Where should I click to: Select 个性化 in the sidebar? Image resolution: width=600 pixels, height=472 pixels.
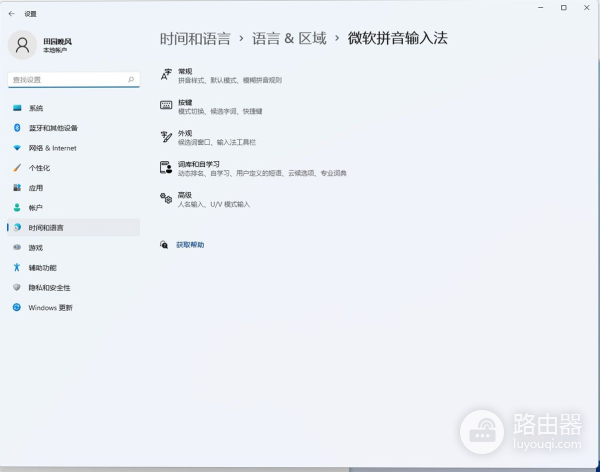[x=73, y=168]
